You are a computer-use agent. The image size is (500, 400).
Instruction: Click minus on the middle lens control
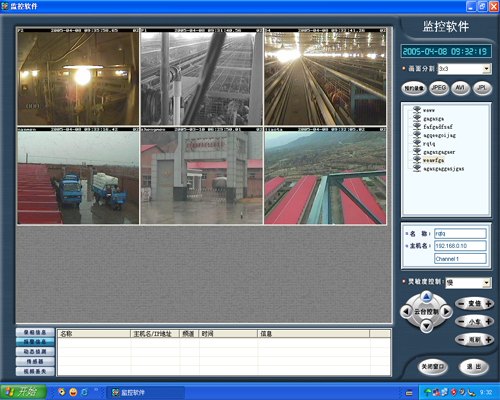coord(461,322)
